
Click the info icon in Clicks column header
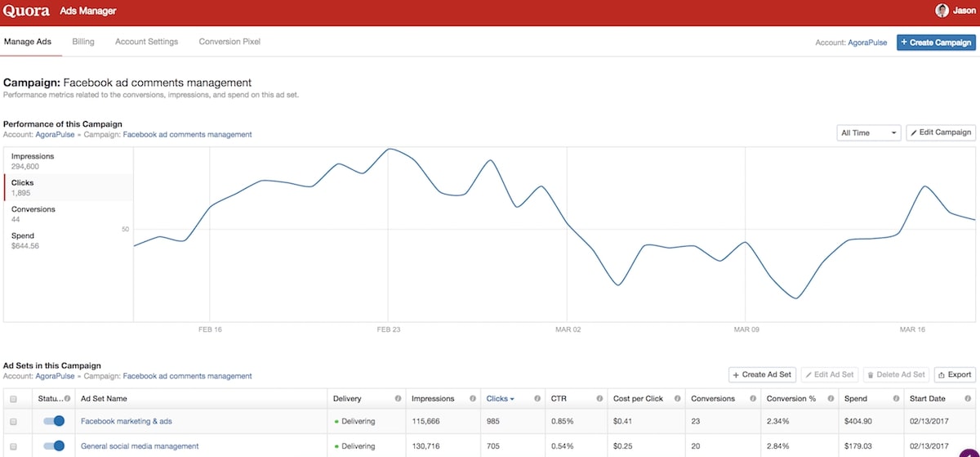[x=537, y=399]
